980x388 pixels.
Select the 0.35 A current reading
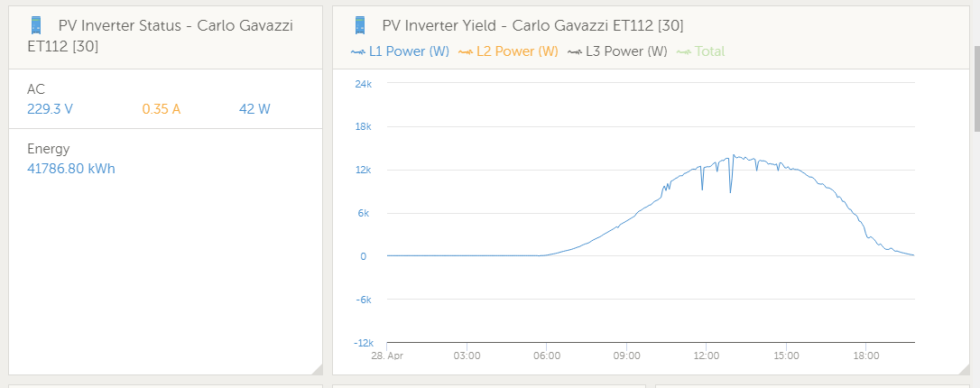click(x=161, y=109)
